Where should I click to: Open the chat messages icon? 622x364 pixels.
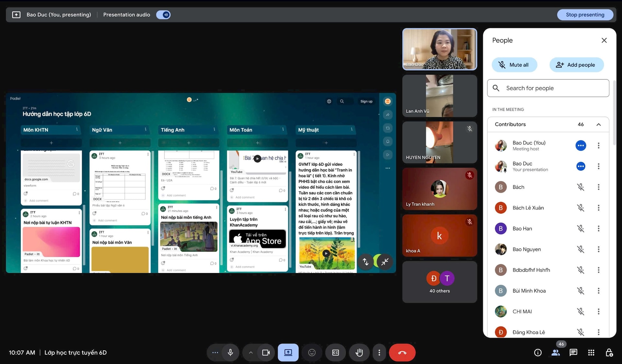(573, 352)
